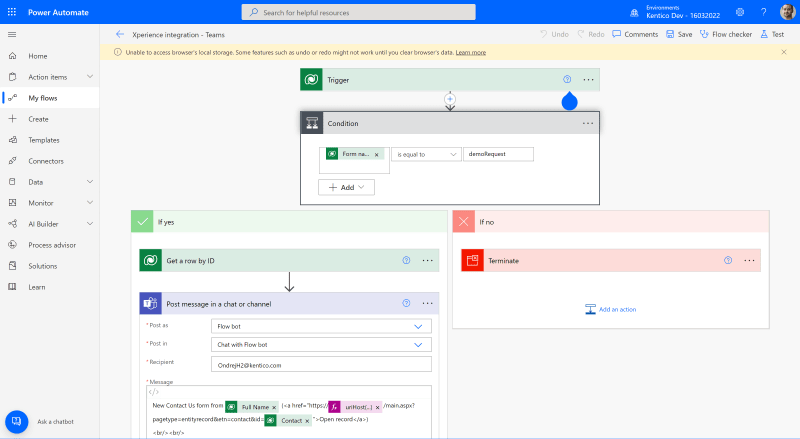Collapse the left navigation hamburger menu

(12, 34)
